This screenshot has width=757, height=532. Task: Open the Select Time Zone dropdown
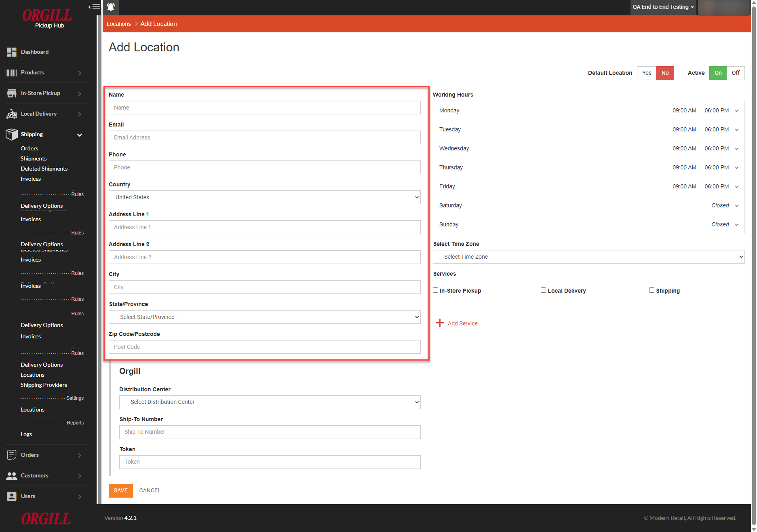click(589, 257)
